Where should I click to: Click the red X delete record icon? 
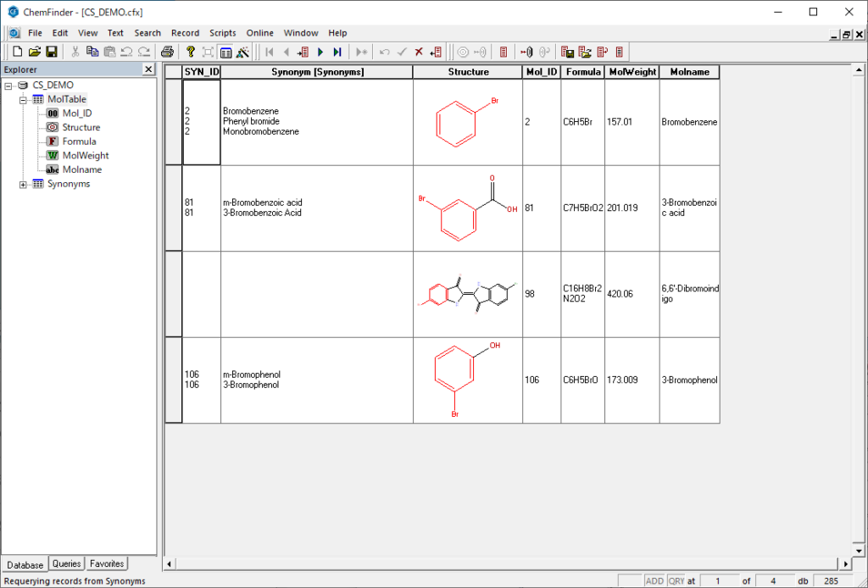point(419,52)
